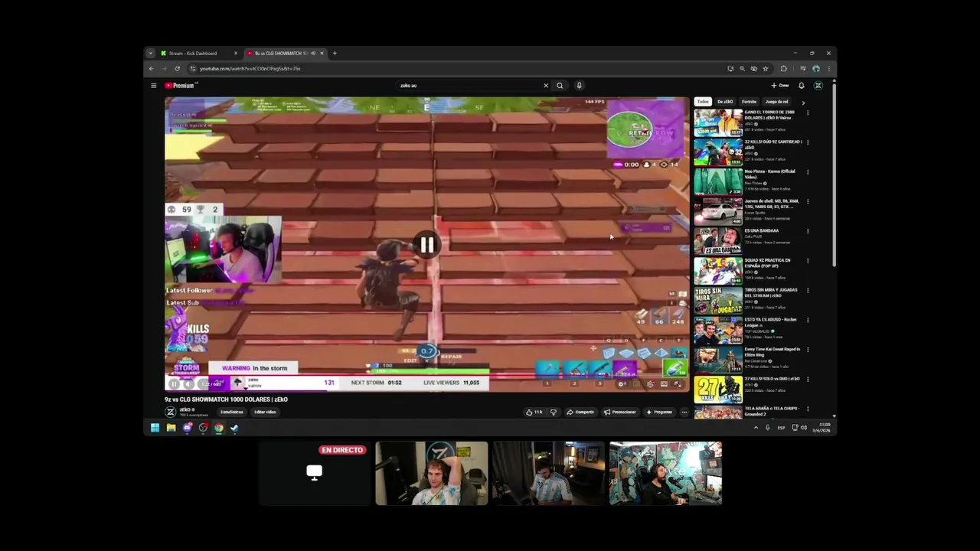Click the Preguntar button
Image resolution: width=980 pixels, height=551 pixels.
(x=659, y=412)
